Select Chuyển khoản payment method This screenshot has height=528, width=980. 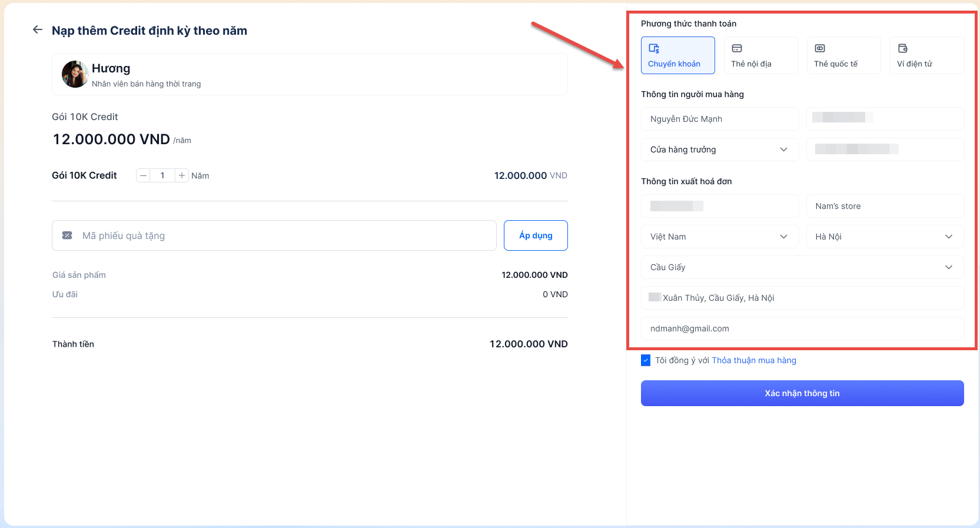tap(677, 55)
